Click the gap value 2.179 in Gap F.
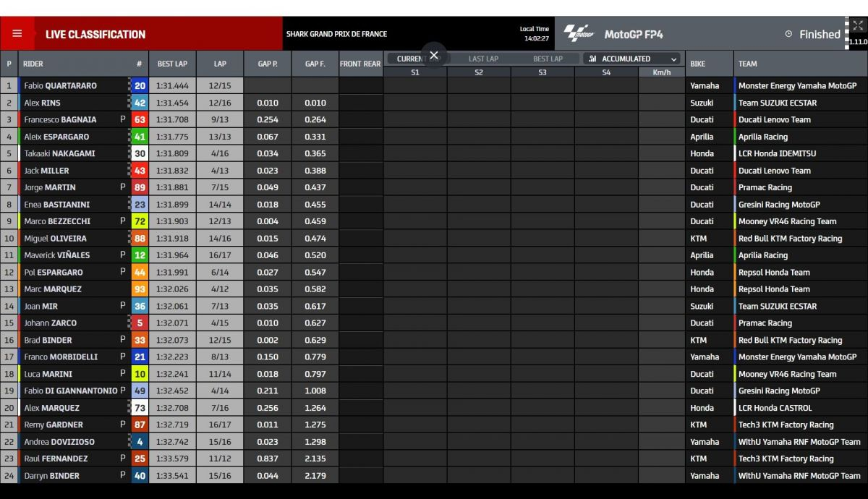This screenshot has width=868, height=499. pos(315,475)
